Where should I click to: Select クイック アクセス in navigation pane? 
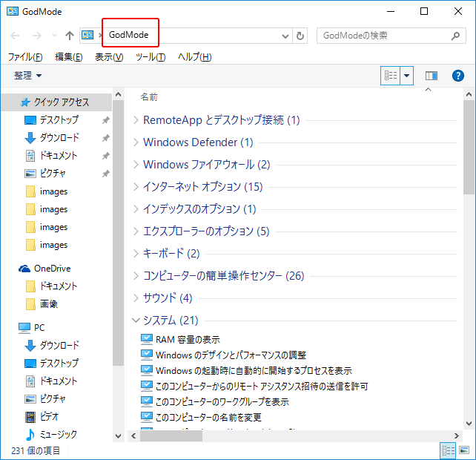click(57, 102)
